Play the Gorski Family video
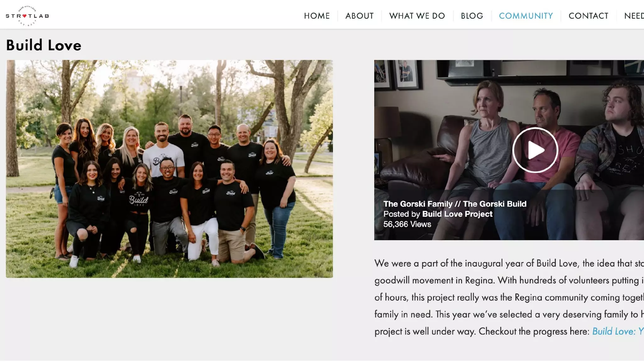This screenshot has width=644, height=362. click(x=535, y=150)
